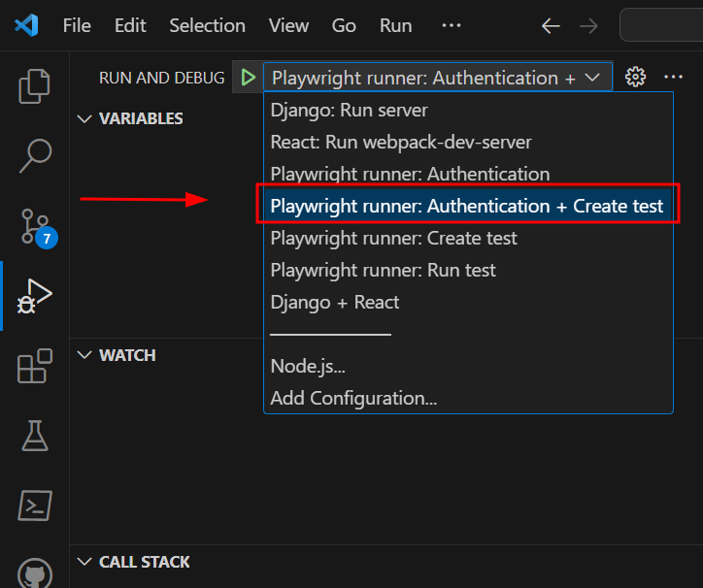Open the Go menu

(x=344, y=25)
